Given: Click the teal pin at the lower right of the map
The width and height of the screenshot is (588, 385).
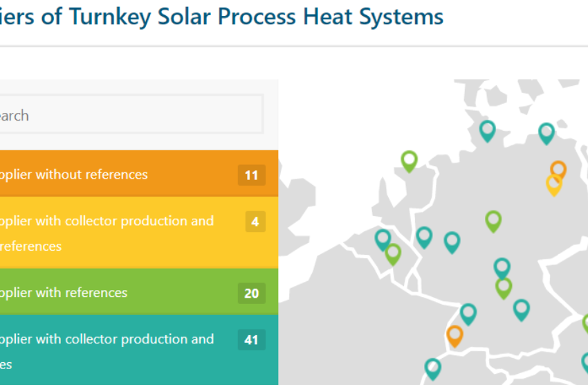Looking at the screenshot, I should (x=522, y=310).
